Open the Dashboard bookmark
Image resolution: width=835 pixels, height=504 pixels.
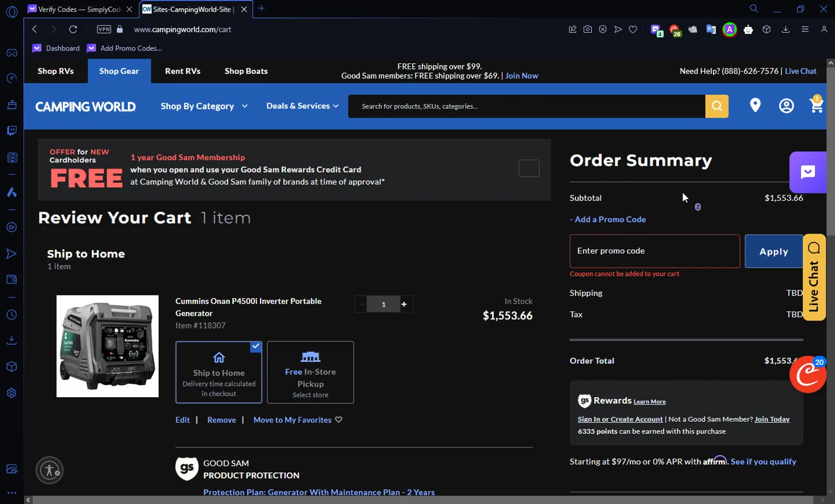point(56,48)
